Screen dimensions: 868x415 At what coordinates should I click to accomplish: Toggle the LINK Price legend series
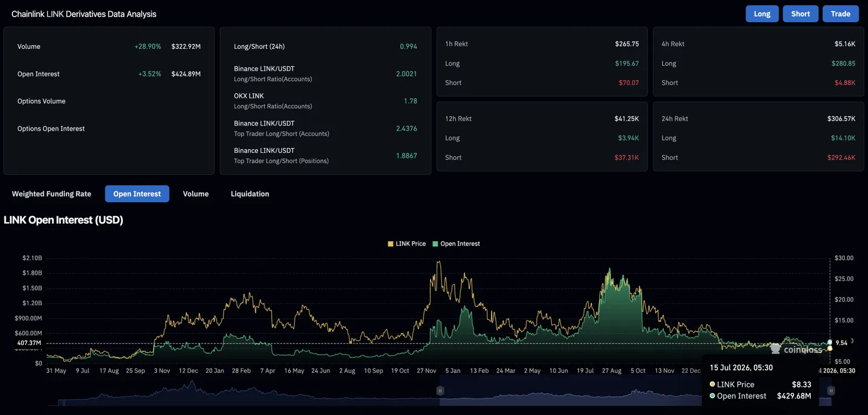[407, 243]
